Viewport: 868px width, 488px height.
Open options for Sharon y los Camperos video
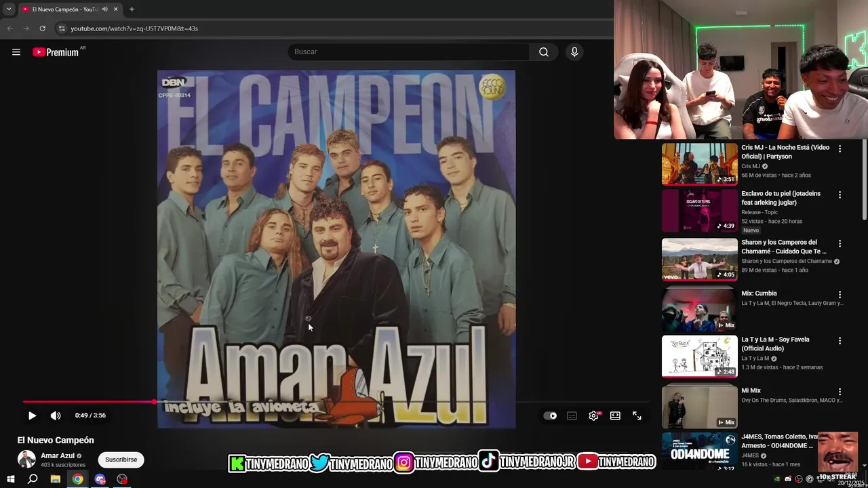pos(840,243)
